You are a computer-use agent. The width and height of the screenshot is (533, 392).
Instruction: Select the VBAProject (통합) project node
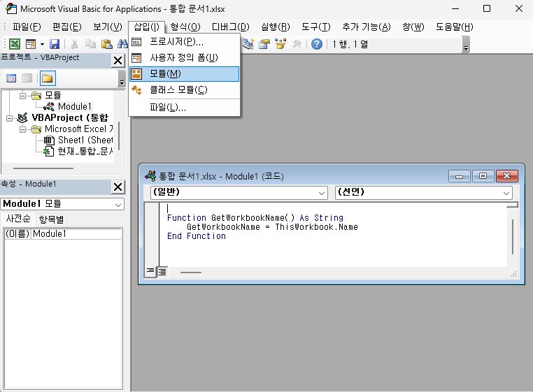[x=70, y=118]
